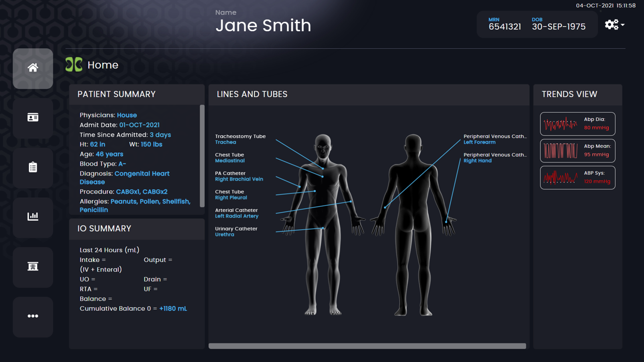Click the 'Drain =' field label
Screen dimensions: 644x362
tap(155, 279)
